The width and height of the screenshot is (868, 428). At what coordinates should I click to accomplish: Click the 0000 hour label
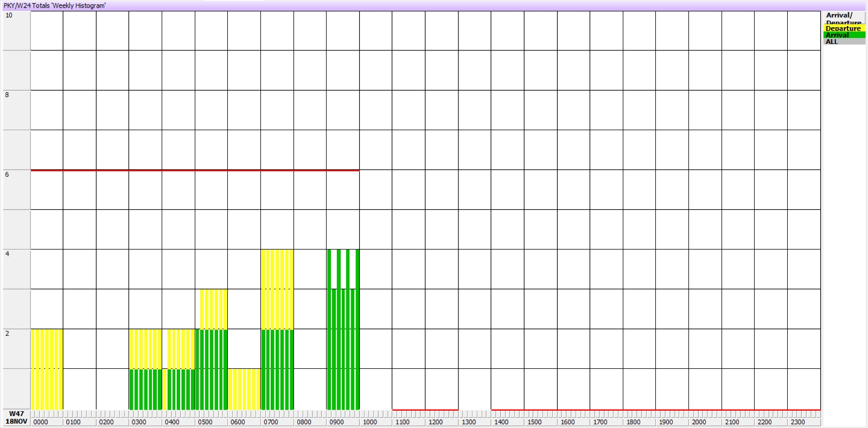coord(41,422)
